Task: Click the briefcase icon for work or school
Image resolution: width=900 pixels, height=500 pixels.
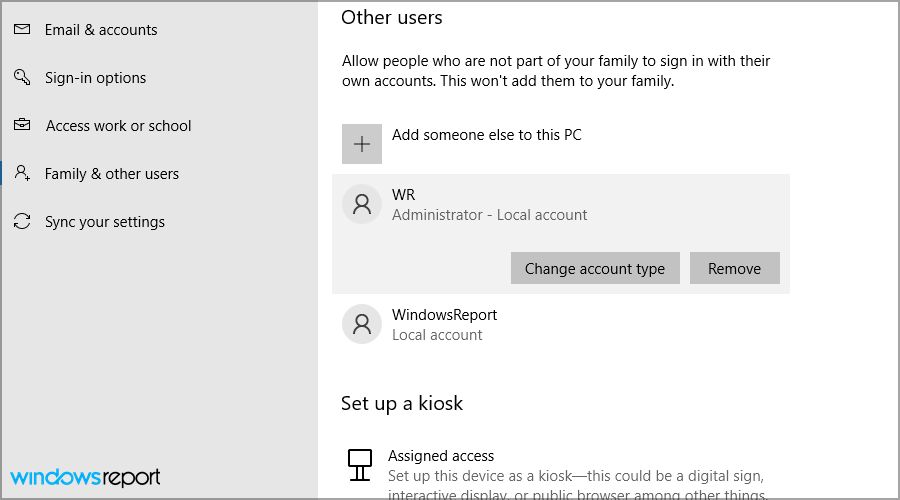Action: pyautogui.click(x=22, y=126)
